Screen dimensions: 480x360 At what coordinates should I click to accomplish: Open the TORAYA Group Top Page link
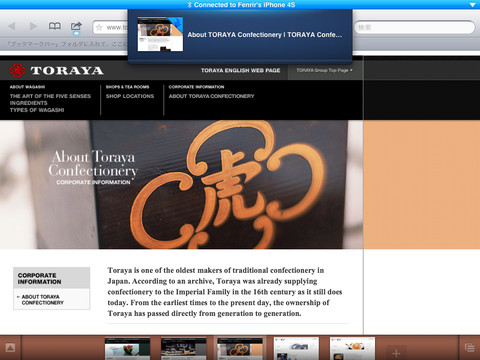(x=324, y=70)
